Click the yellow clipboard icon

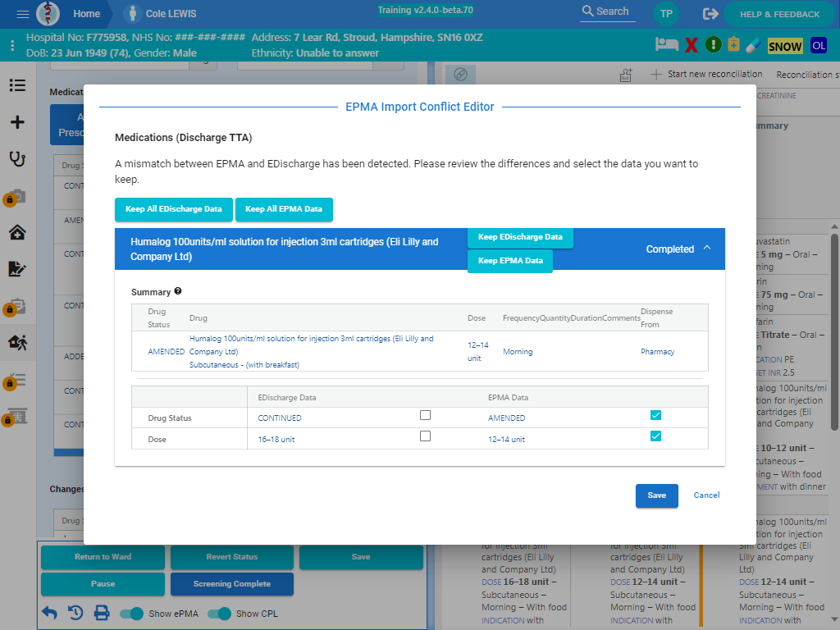click(x=733, y=44)
